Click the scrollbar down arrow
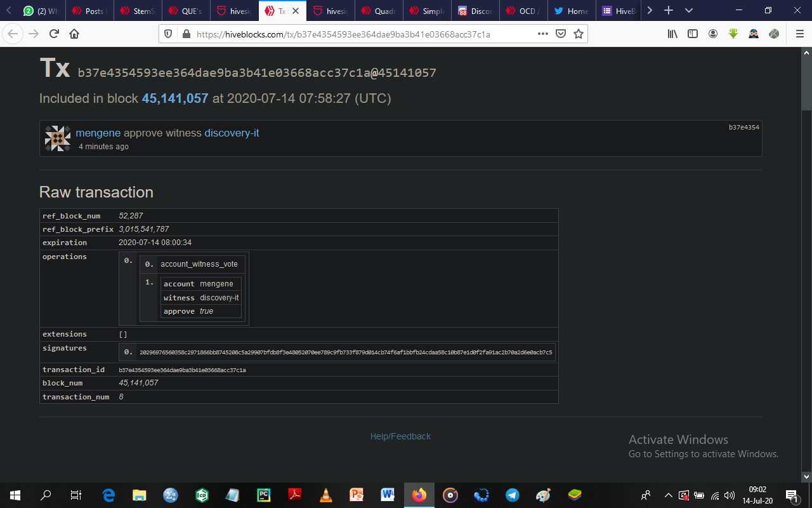Screen dimensions: 812x508 [x=806, y=476]
